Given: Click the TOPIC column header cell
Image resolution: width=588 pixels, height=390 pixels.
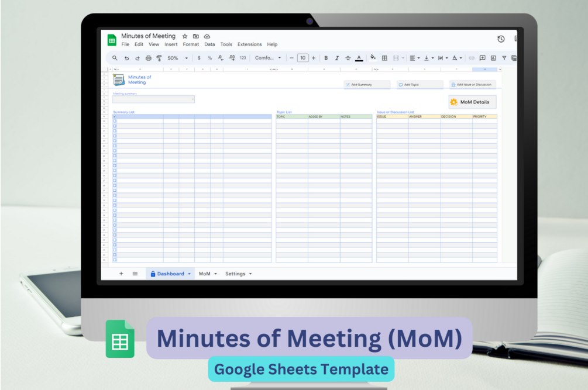Looking at the screenshot, I should [292, 116].
